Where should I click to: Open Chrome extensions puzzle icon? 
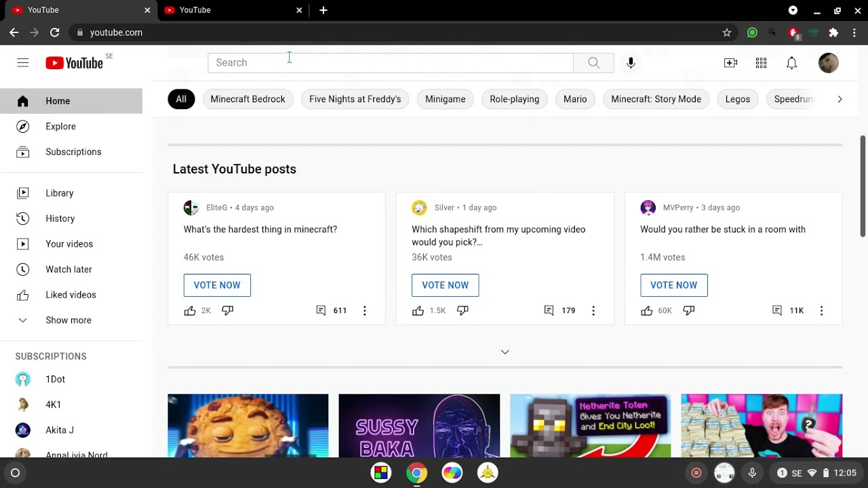[x=833, y=33]
